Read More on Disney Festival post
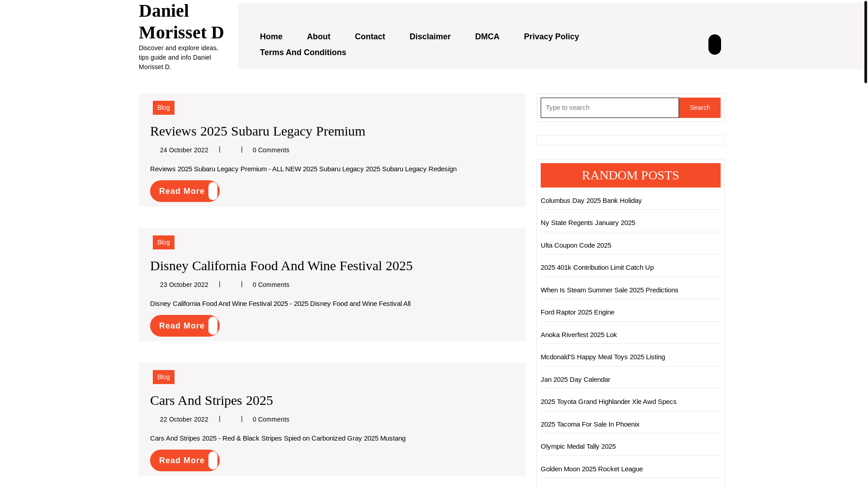The height and width of the screenshot is (488, 868). pos(184,326)
